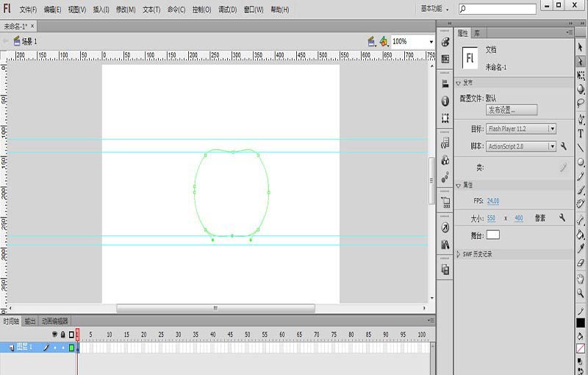Click the Edit Scene clapper icon
588x375 pixels.
(x=372, y=42)
